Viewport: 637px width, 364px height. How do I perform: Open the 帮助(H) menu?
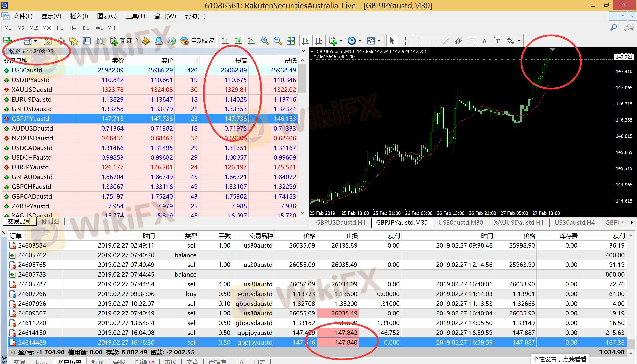click(x=195, y=16)
